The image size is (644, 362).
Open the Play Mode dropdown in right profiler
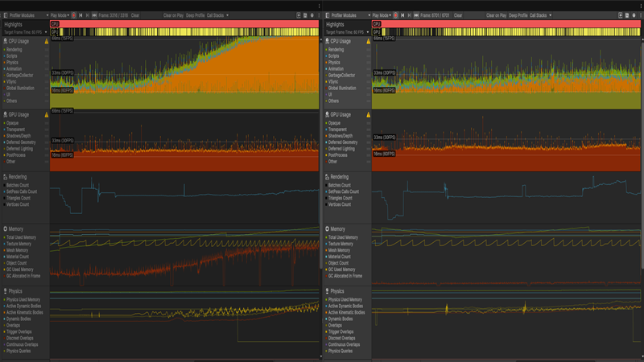tap(382, 15)
